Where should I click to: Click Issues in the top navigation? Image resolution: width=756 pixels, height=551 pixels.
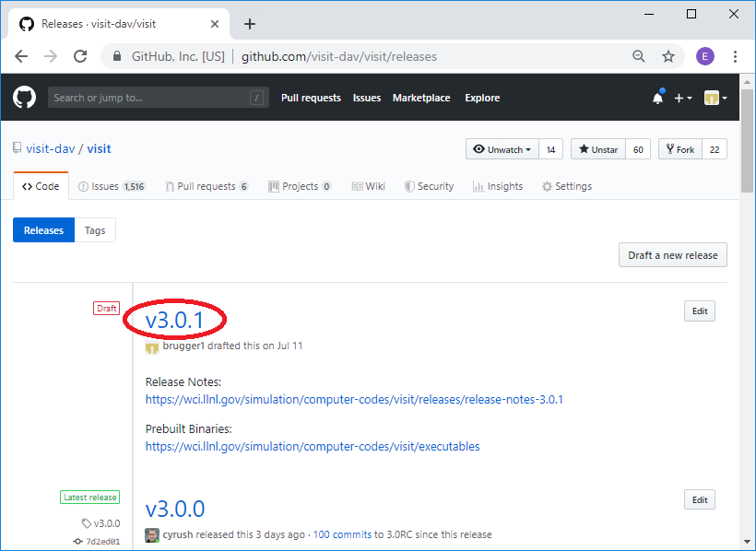[367, 98]
